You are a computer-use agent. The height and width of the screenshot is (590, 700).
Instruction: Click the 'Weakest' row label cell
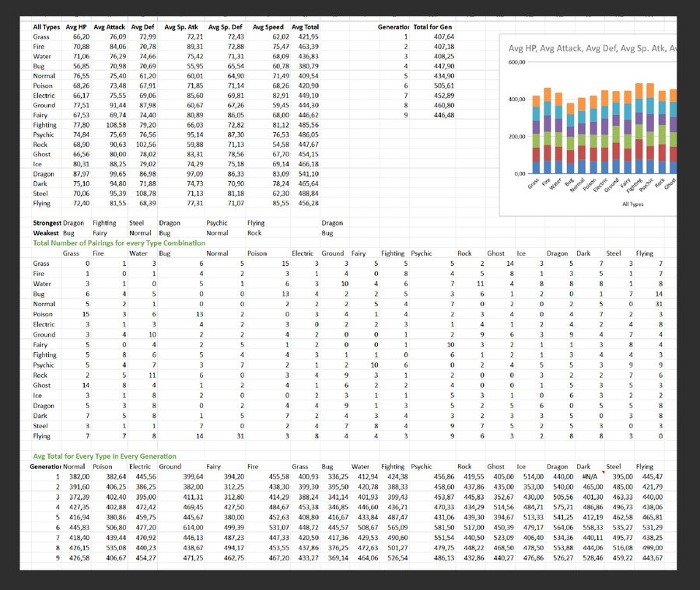pyautogui.click(x=46, y=233)
